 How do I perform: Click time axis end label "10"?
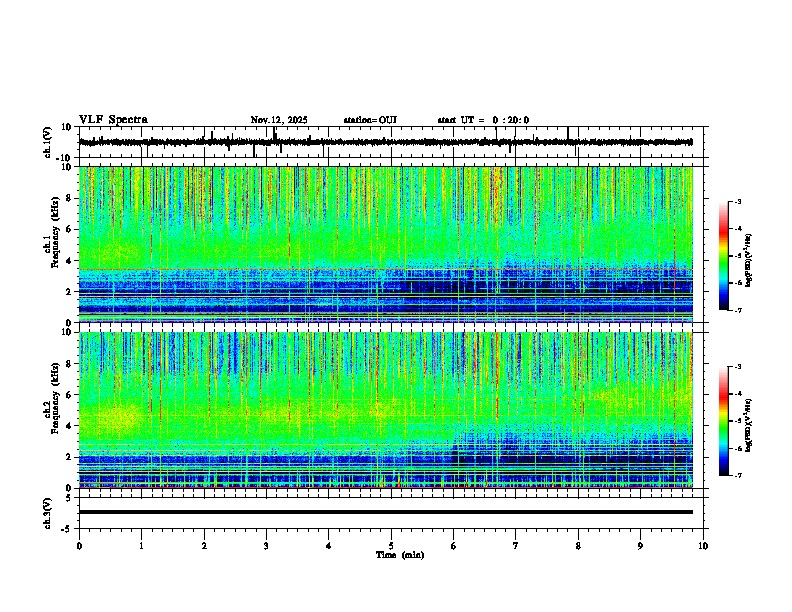[703, 546]
